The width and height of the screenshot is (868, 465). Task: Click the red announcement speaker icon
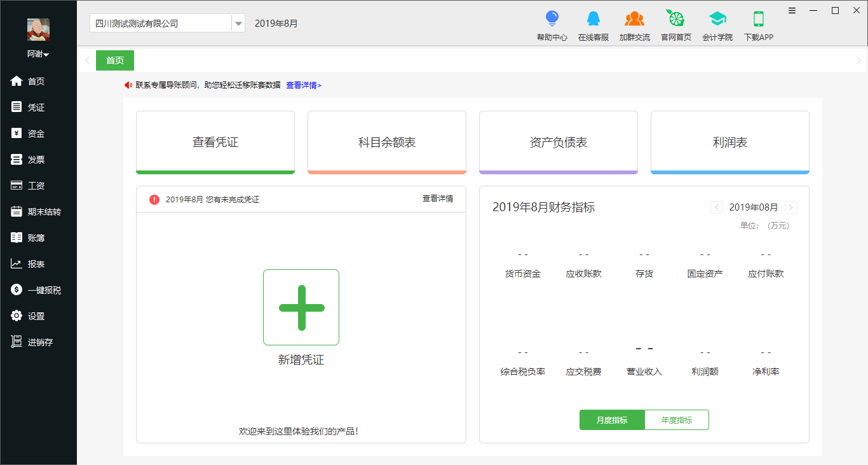[128, 85]
